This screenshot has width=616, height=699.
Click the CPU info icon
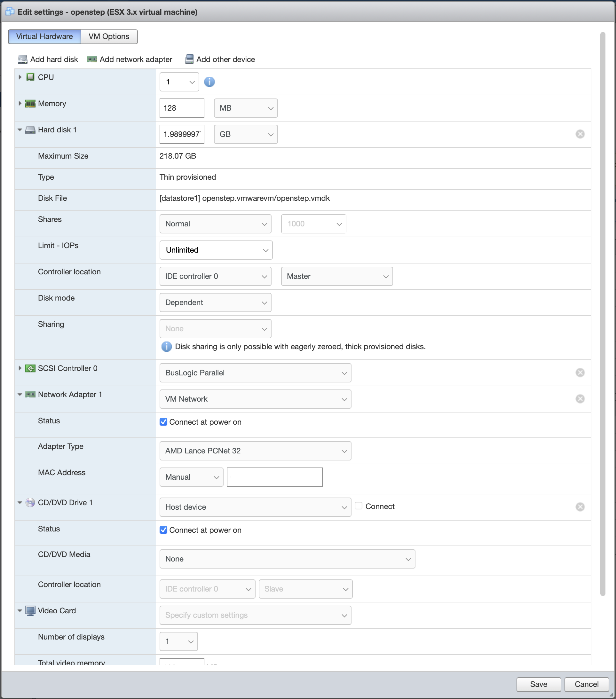click(x=209, y=82)
